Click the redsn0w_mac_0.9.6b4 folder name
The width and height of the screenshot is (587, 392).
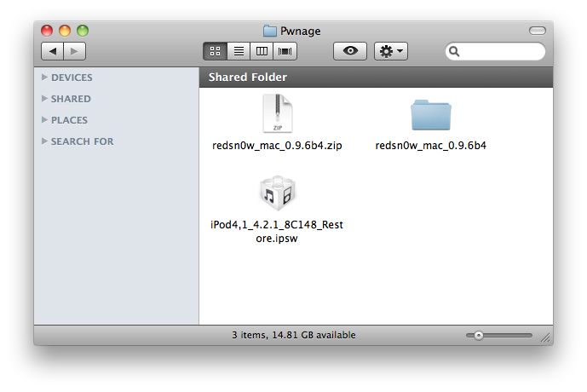click(x=431, y=145)
